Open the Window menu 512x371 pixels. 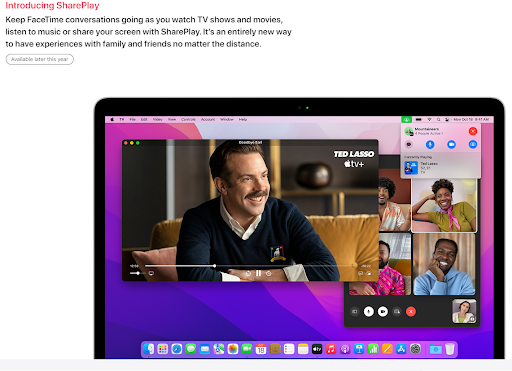pos(227,119)
